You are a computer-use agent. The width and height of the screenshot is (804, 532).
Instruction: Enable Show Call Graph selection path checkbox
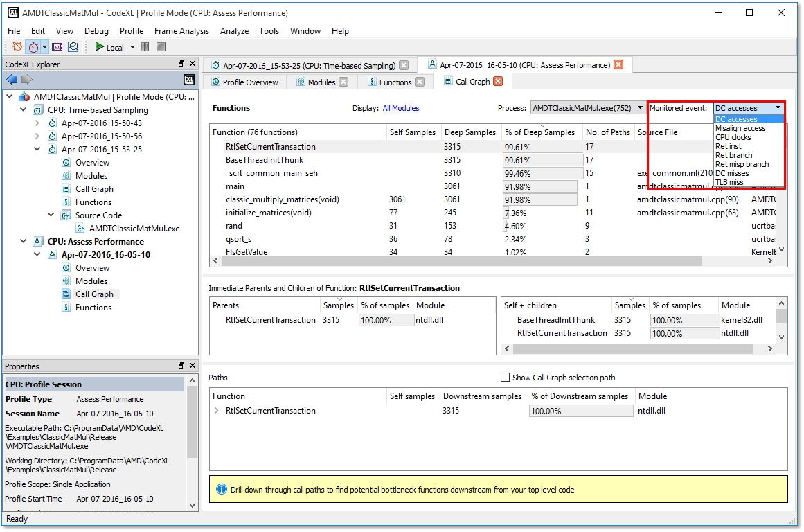coord(505,377)
